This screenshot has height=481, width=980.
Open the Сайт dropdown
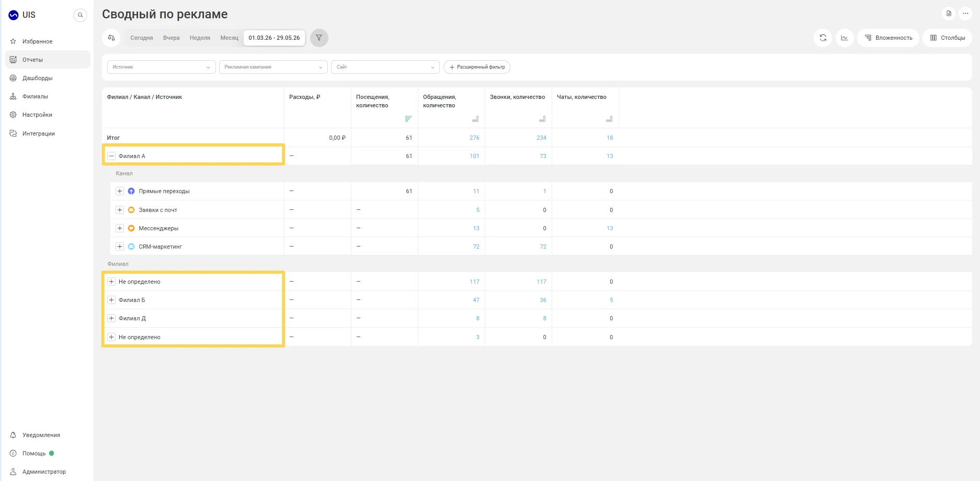tap(385, 67)
